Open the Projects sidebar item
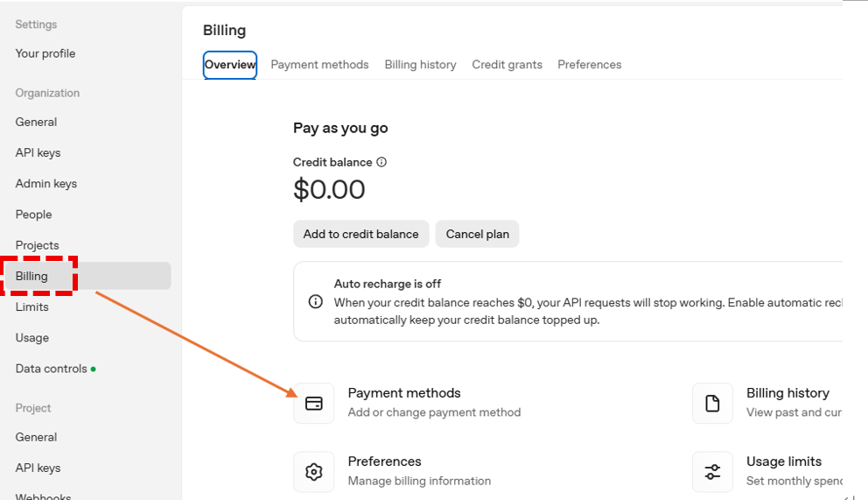Screen dimensions: 868x500 click(x=38, y=245)
